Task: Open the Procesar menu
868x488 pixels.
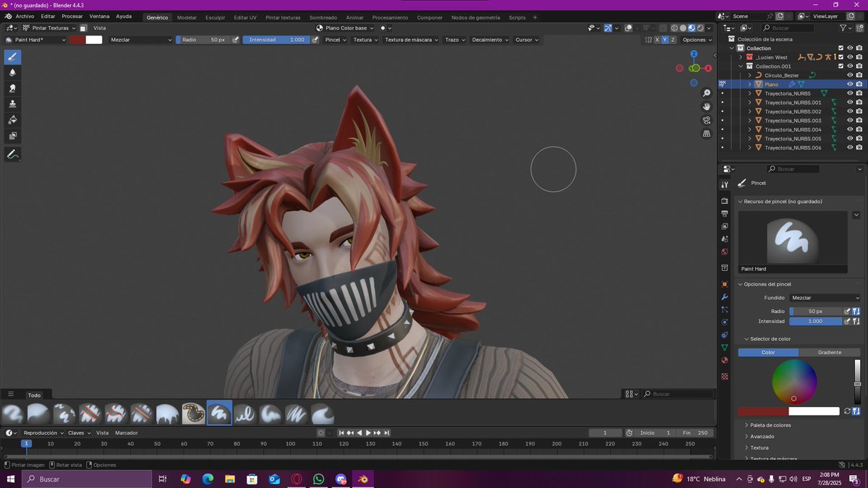Action: click(x=72, y=16)
